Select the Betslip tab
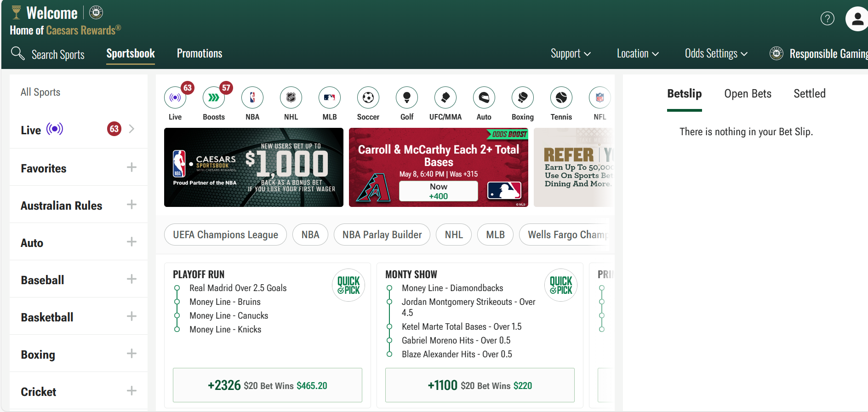868x412 pixels. click(685, 94)
